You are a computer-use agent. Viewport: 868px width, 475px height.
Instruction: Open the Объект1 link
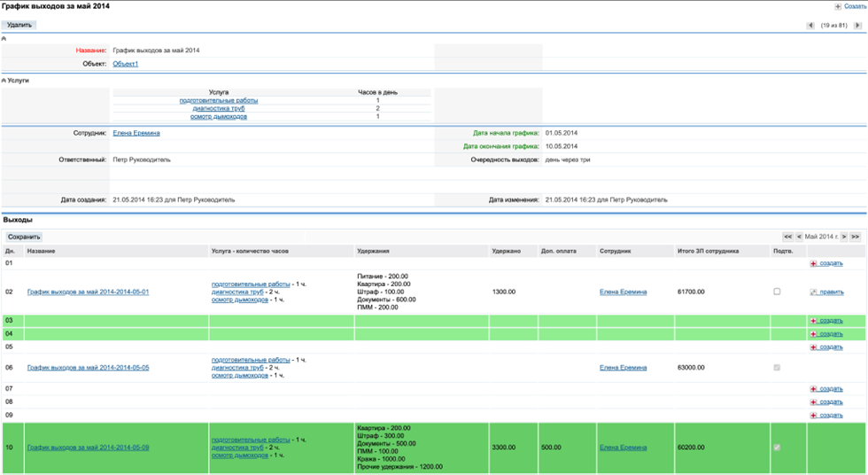(126, 64)
